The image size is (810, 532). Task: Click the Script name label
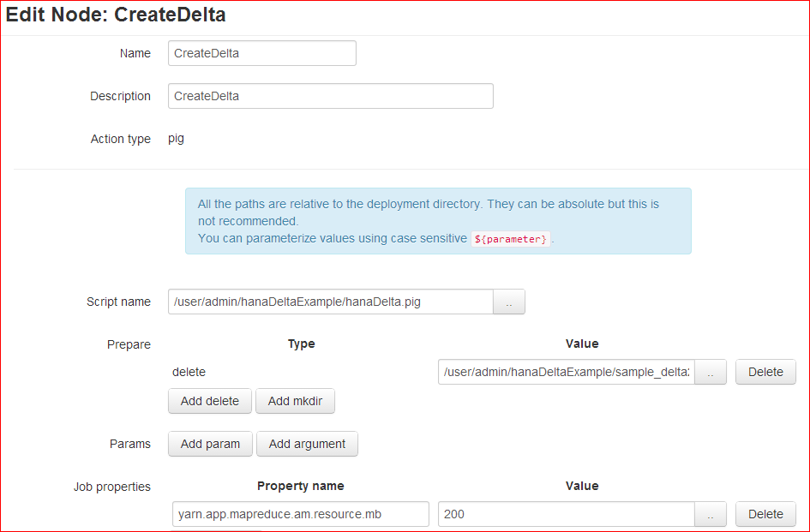[x=119, y=302]
